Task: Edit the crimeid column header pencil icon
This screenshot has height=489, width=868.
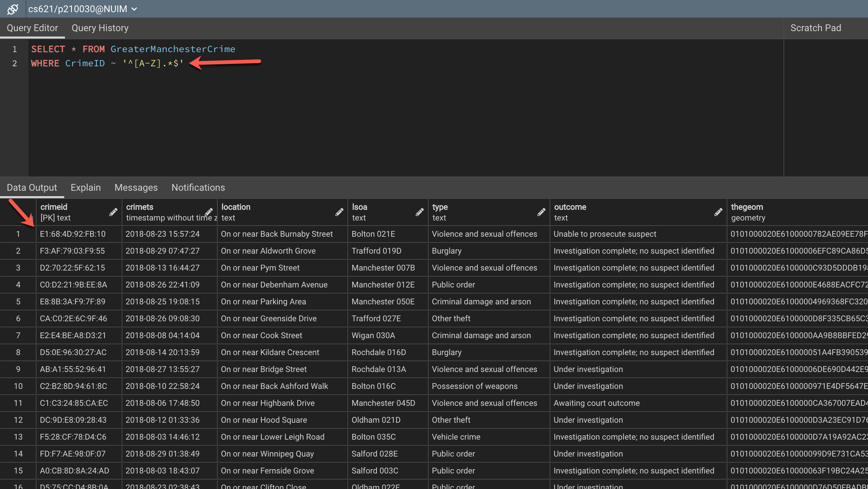Action: pyautogui.click(x=114, y=212)
